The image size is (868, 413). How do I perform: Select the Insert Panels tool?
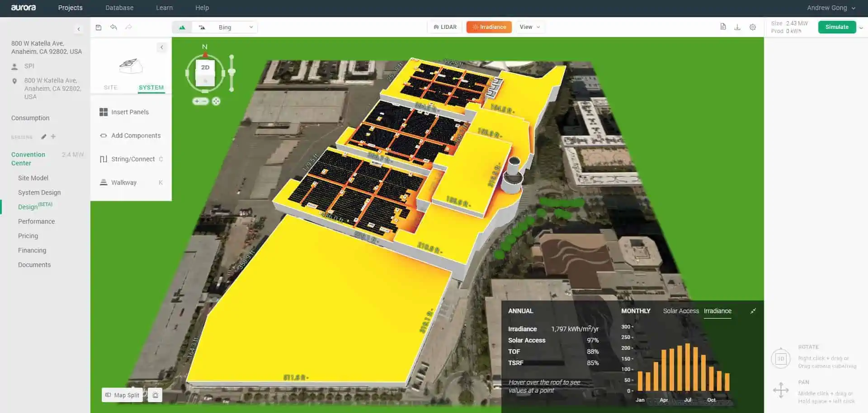click(x=131, y=112)
